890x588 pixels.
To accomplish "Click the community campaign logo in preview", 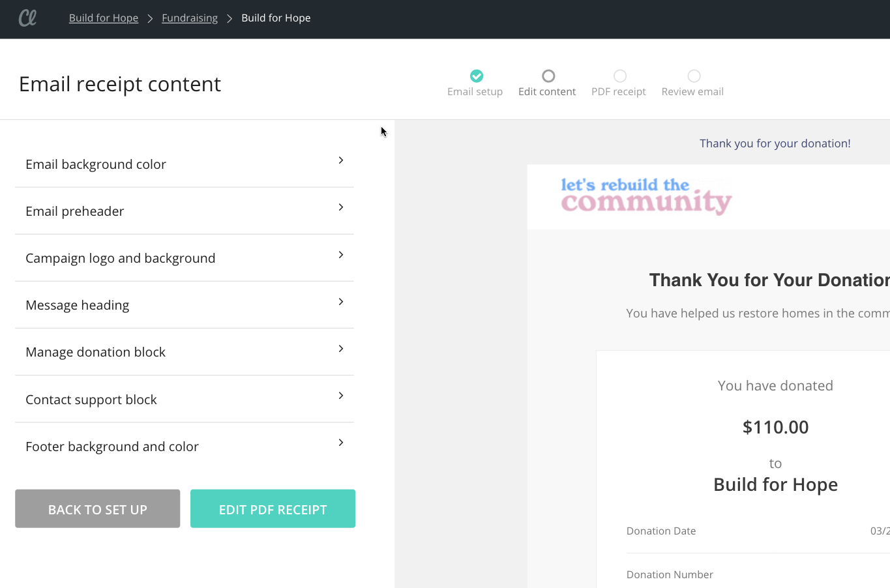I will click(646, 196).
